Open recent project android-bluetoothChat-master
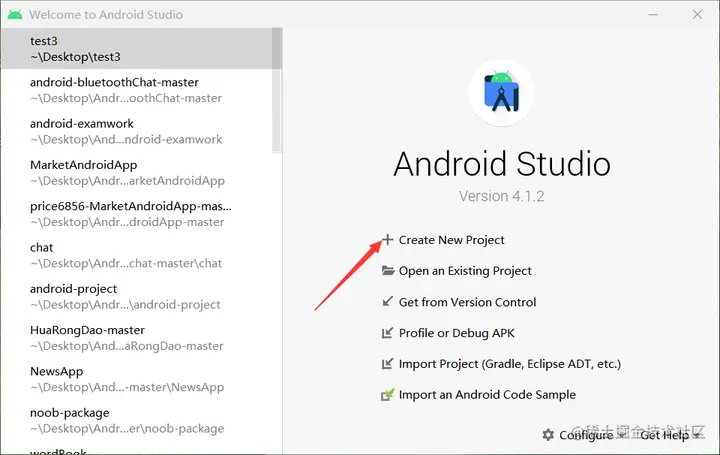Screen dimensions: 720x455 pos(137,90)
